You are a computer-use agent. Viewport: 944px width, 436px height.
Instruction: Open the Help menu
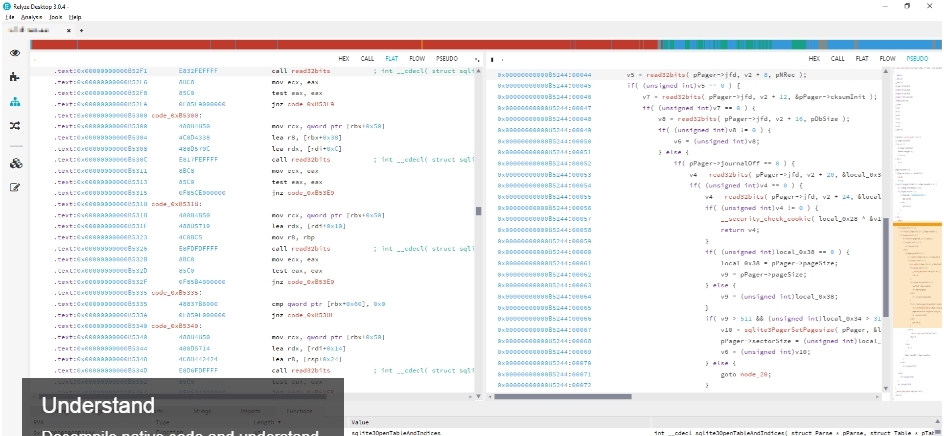pyautogui.click(x=77, y=18)
